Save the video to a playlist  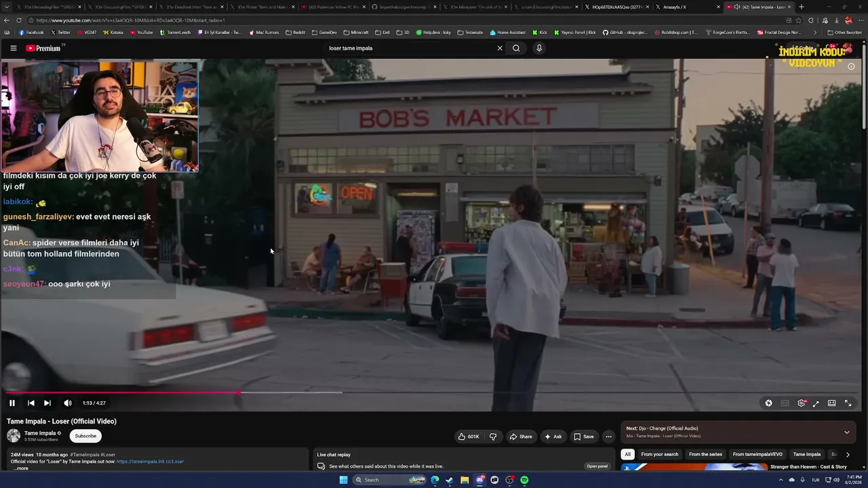point(584,436)
